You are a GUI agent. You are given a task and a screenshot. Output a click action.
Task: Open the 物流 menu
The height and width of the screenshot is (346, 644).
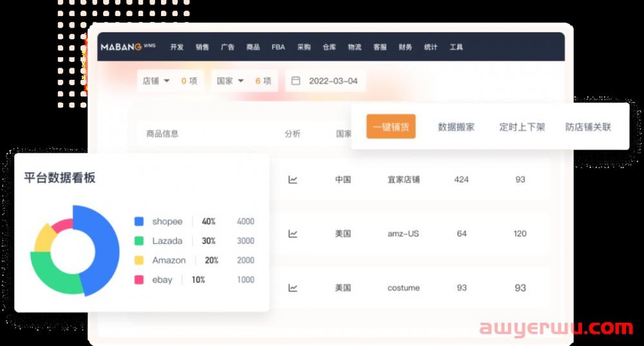pos(354,47)
